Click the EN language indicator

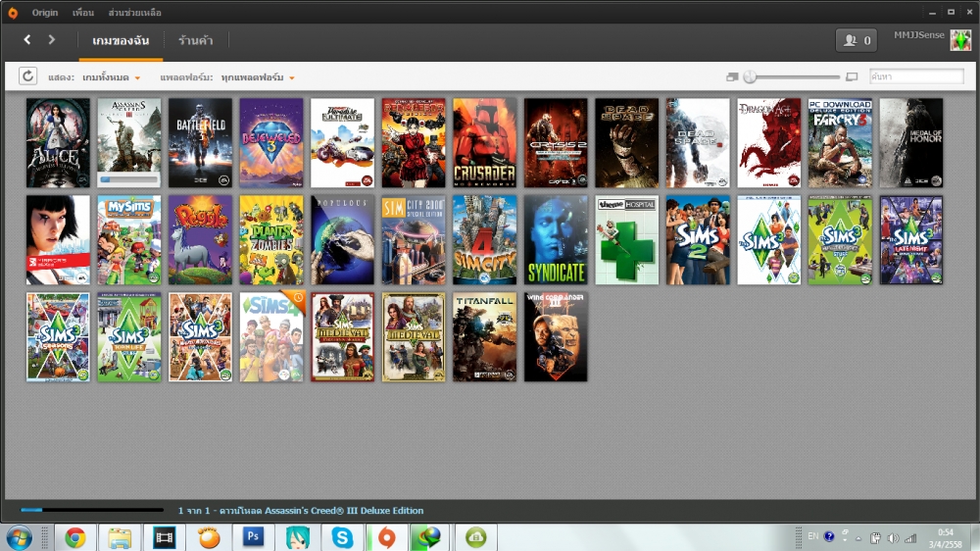point(813,536)
